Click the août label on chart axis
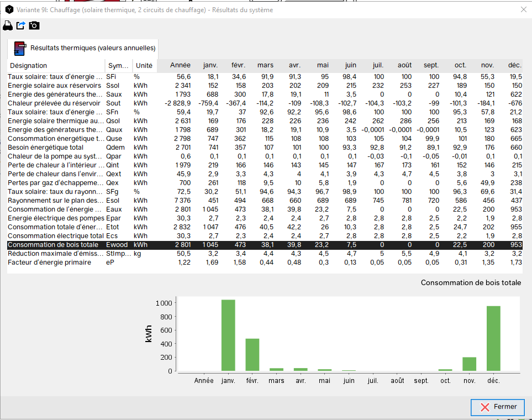Image resolution: width=532 pixels, height=420 pixels. (397, 381)
